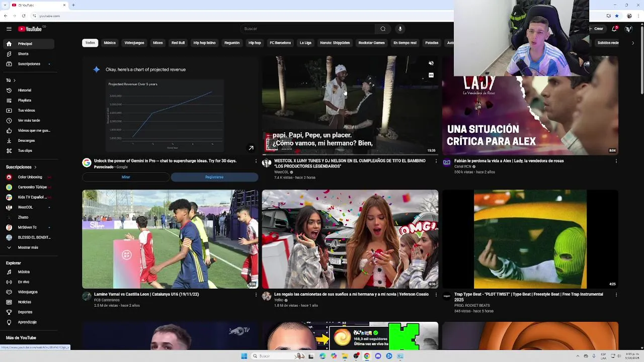Open Videos que me gustan
The height and width of the screenshot is (362, 644).
coord(28,130)
